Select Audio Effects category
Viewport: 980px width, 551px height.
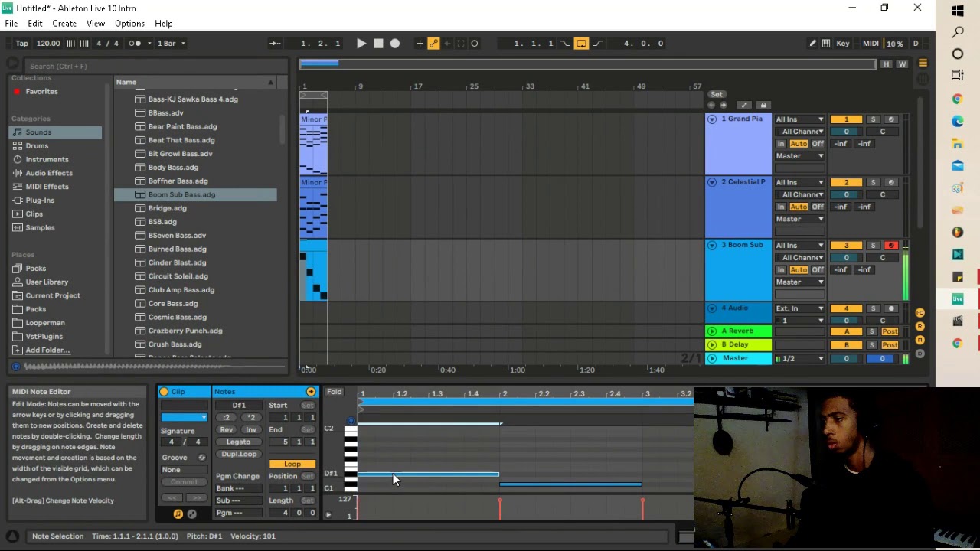[48, 173]
